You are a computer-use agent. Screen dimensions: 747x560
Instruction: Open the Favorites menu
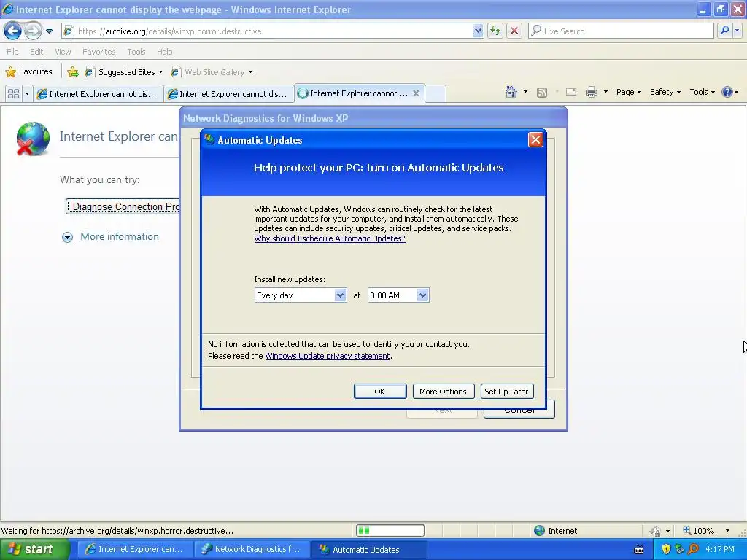point(98,52)
